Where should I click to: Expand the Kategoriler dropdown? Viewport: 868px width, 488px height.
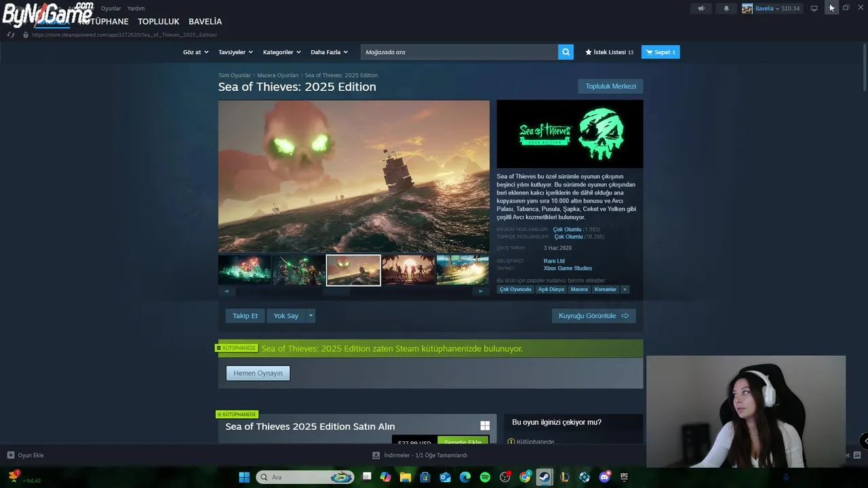click(281, 52)
